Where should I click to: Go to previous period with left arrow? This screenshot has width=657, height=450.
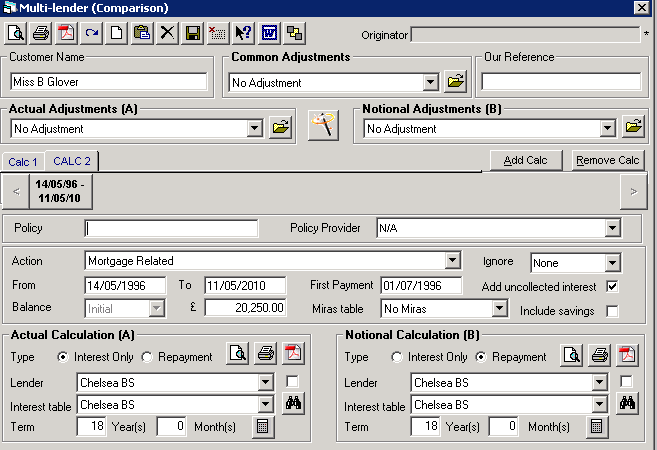pos(16,191)
